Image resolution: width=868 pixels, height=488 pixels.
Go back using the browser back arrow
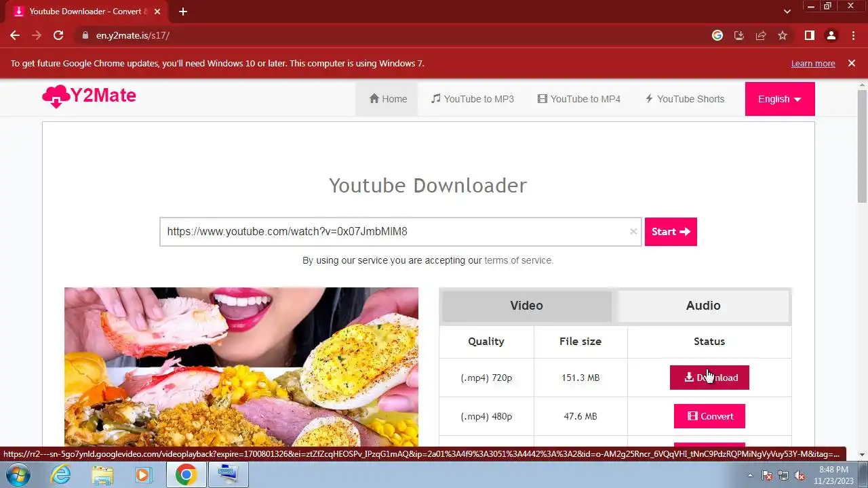[x=15, y=35]
